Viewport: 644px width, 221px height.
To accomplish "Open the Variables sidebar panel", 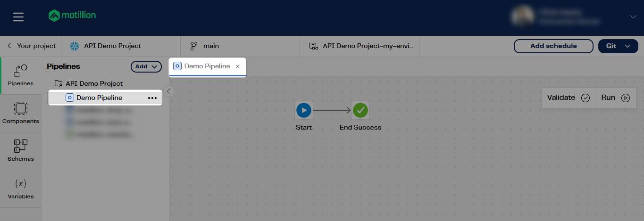I will (x=21, y=189).
